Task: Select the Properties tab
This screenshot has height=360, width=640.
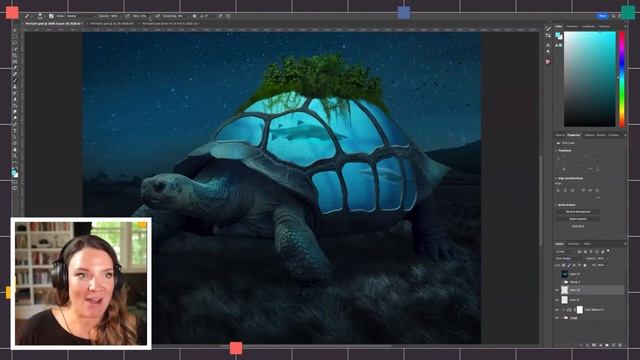Action: [574, 135]
